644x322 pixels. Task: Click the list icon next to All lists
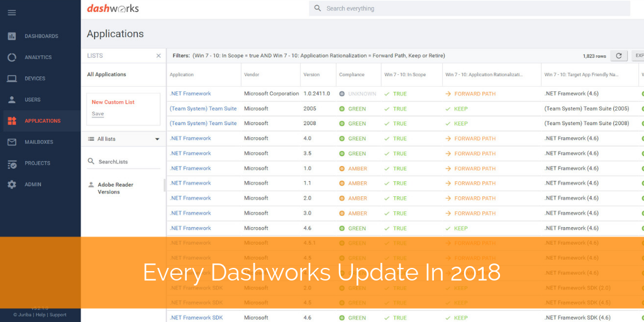tap(91, 139)
